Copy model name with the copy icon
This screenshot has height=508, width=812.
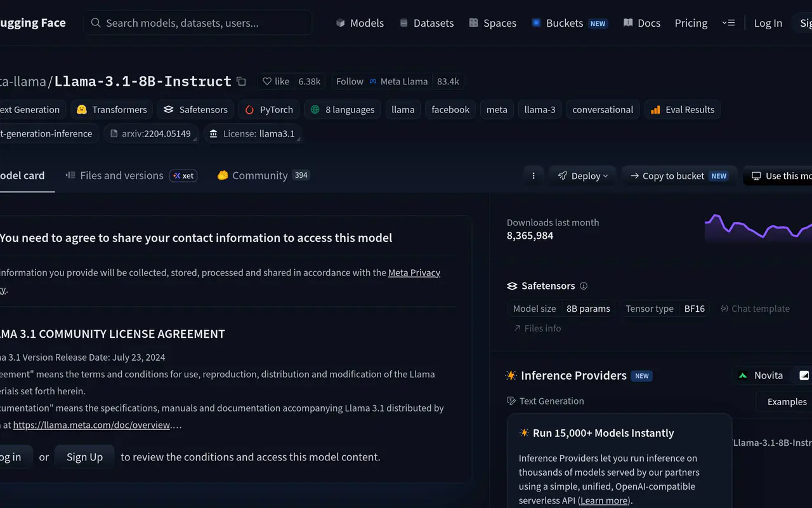[241, 81]
